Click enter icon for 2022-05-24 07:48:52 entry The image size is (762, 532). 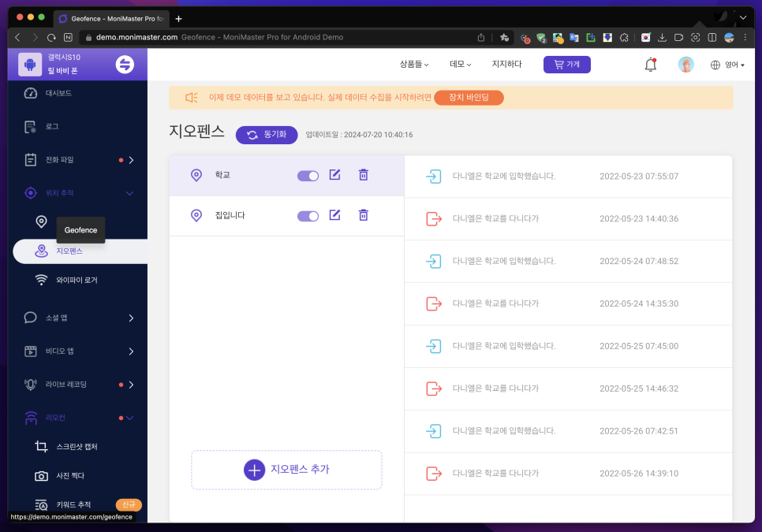coord(434,261)
